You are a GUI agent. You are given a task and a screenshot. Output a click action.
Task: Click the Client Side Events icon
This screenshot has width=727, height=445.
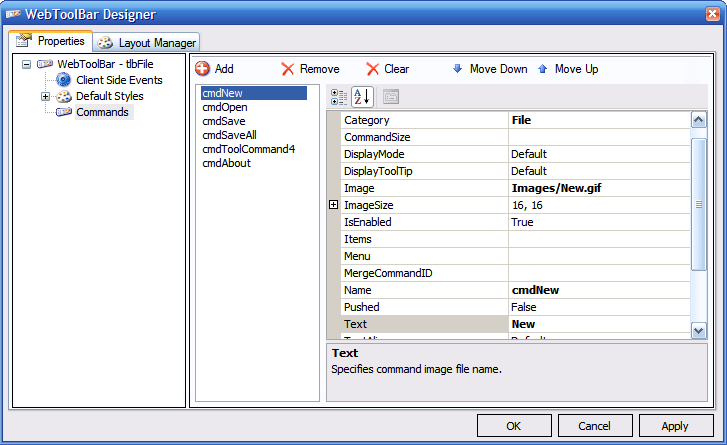coord(64,80)
